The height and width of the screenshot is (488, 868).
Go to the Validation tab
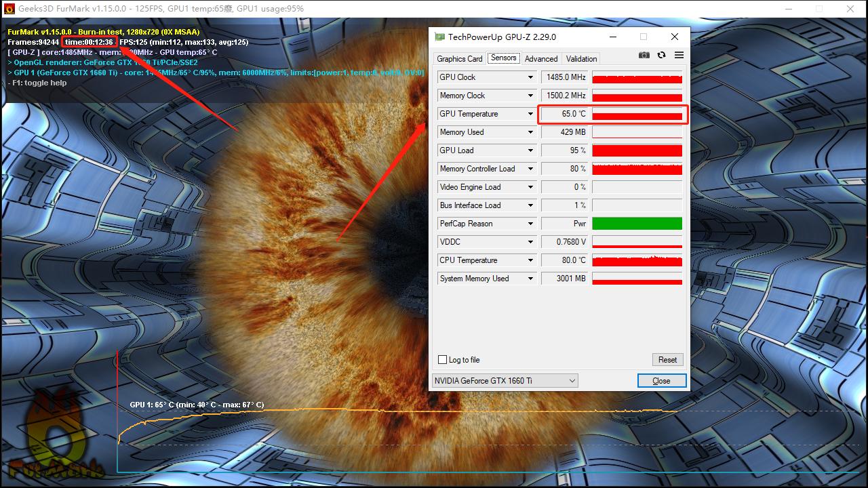pyautogui.click(x=581, y=59)
